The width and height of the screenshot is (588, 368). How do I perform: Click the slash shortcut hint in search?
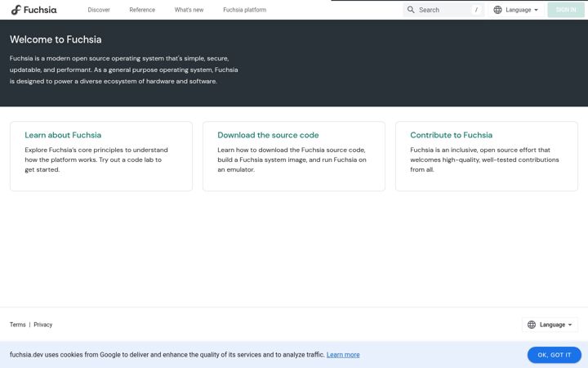coord(476,10)
